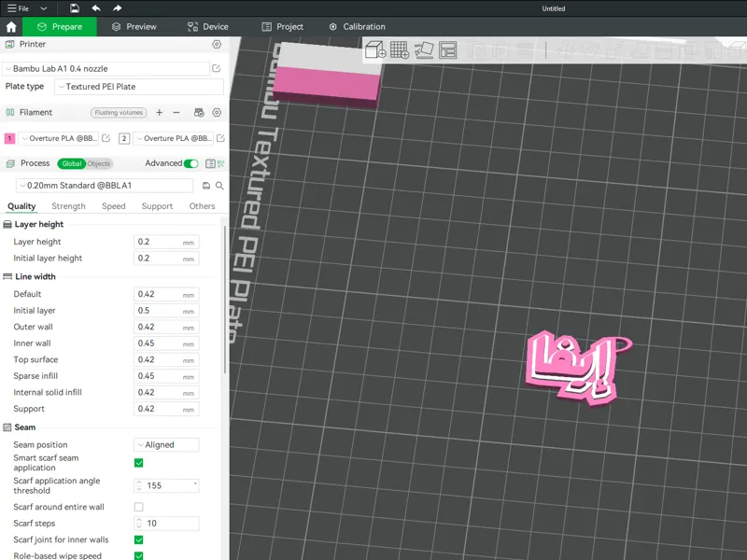Open the Plate type dropdown
The width and height of the screenshot is (747, 560).
[139, 87]
